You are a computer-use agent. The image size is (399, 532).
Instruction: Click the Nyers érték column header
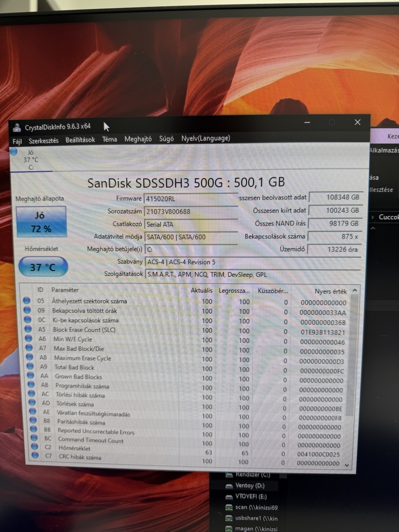coord(331,291)
